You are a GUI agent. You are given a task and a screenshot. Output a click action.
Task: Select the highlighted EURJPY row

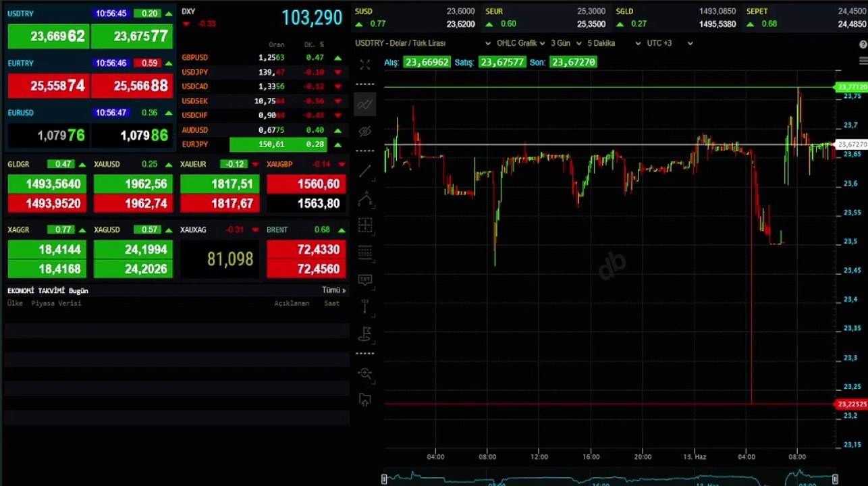262,144
